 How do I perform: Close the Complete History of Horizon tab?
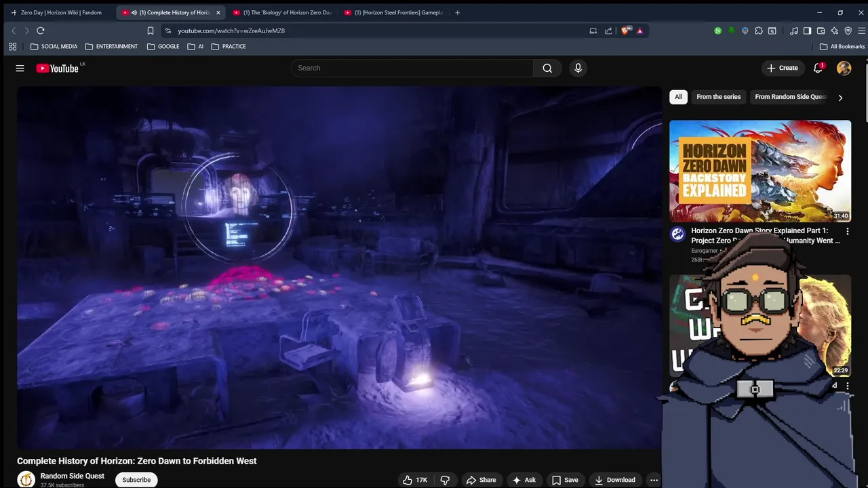[x=218, y=12]
